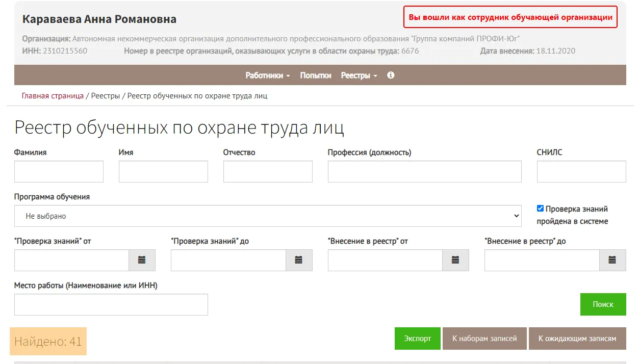Open calendar for "Проверка знаний" от date
The width and height of the screenshot is (639, 364).
(x=142, y=260)
